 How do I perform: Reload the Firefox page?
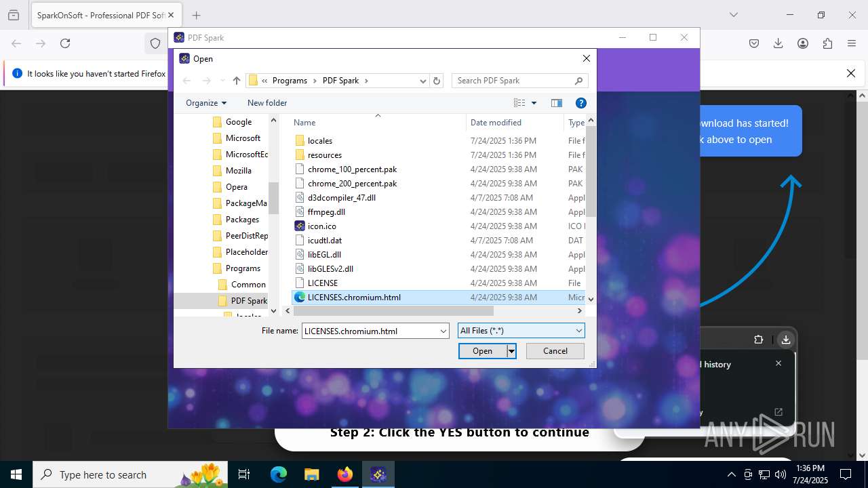click(x=65, y=43)
